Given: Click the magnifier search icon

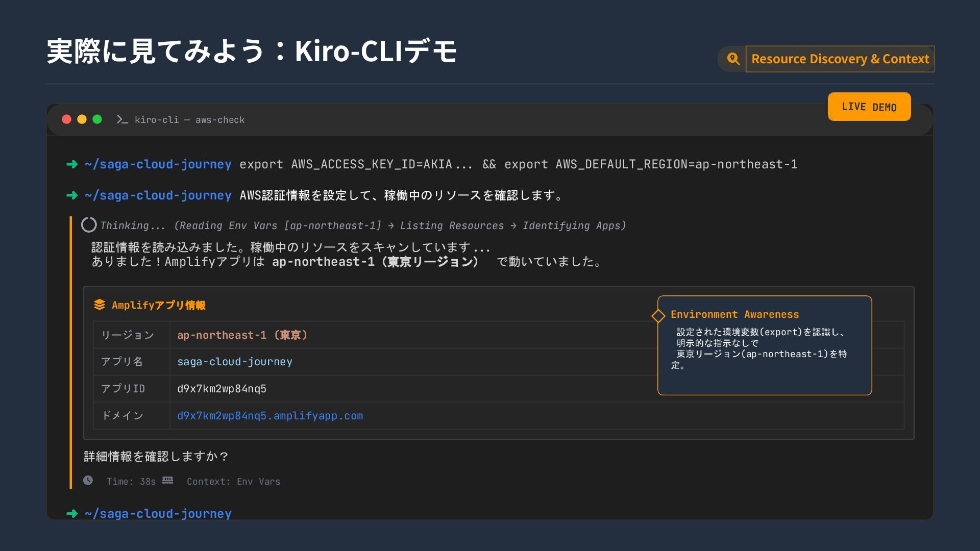Looking at the screenshot, I should click(733, 59).
